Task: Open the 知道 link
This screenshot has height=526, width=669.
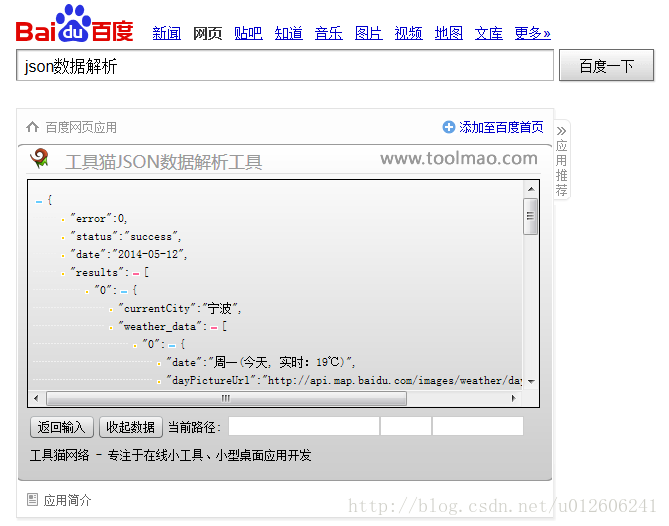Action: tap(288, 33)
